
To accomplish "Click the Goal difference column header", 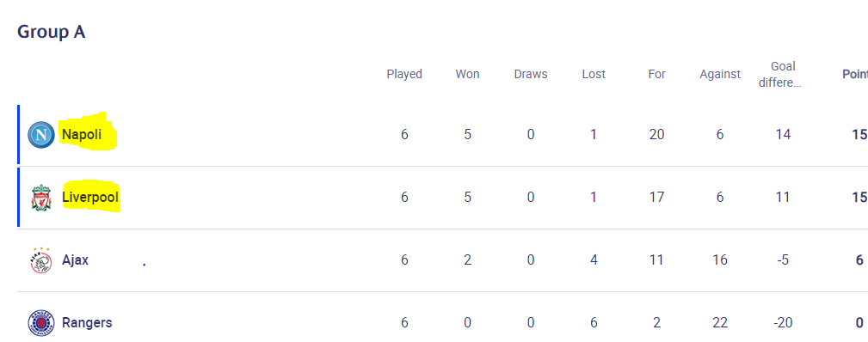I will click(783, 75).
